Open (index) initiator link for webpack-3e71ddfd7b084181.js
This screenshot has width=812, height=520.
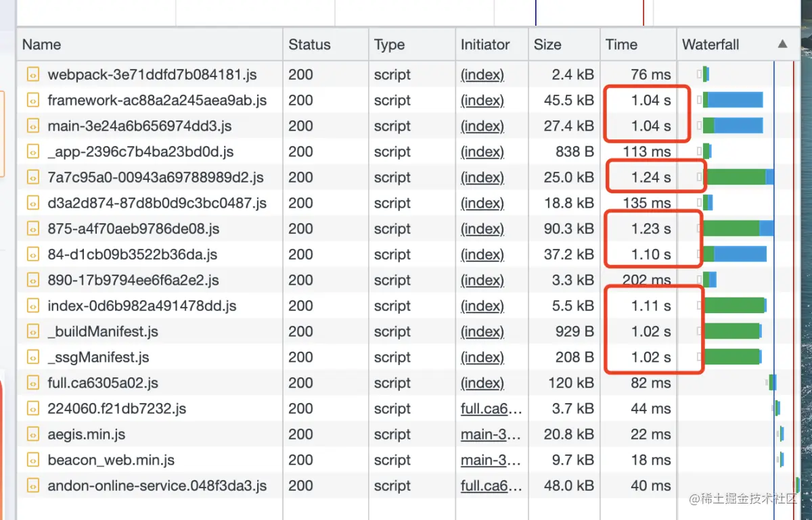pos(482,74)
